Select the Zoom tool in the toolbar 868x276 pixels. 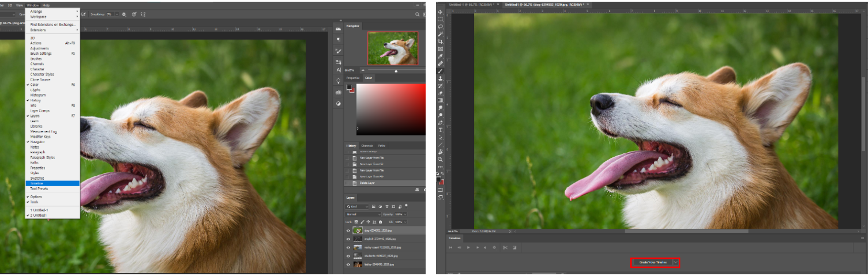click(x=440, y=160)
